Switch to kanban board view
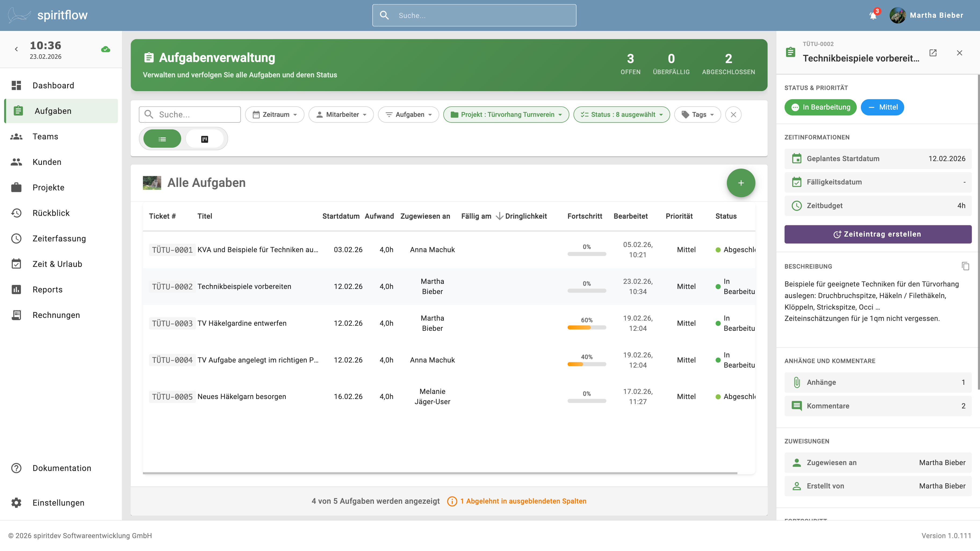The height and width of the screenshot is (551, 980). point(205,139)
